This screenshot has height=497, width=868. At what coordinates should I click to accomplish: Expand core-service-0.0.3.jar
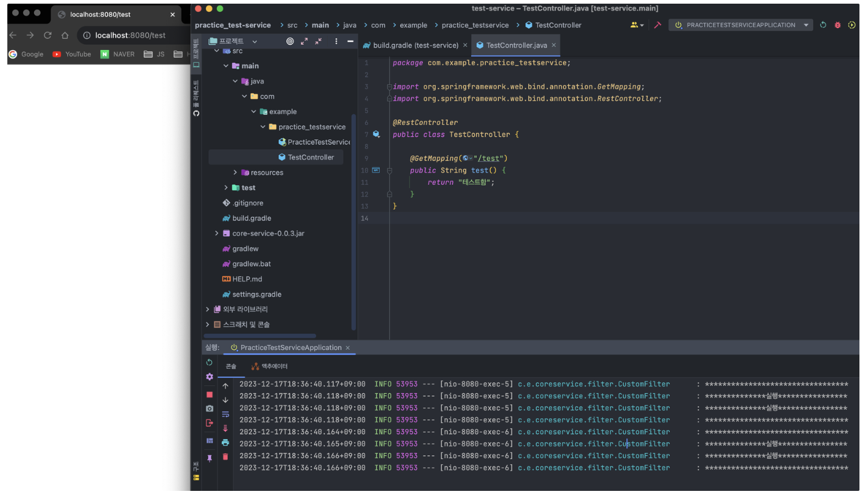point(217,233)
